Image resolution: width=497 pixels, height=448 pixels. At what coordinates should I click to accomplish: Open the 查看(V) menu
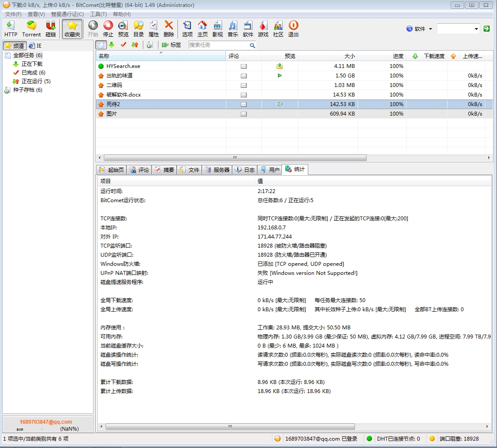tap(36, 14)
